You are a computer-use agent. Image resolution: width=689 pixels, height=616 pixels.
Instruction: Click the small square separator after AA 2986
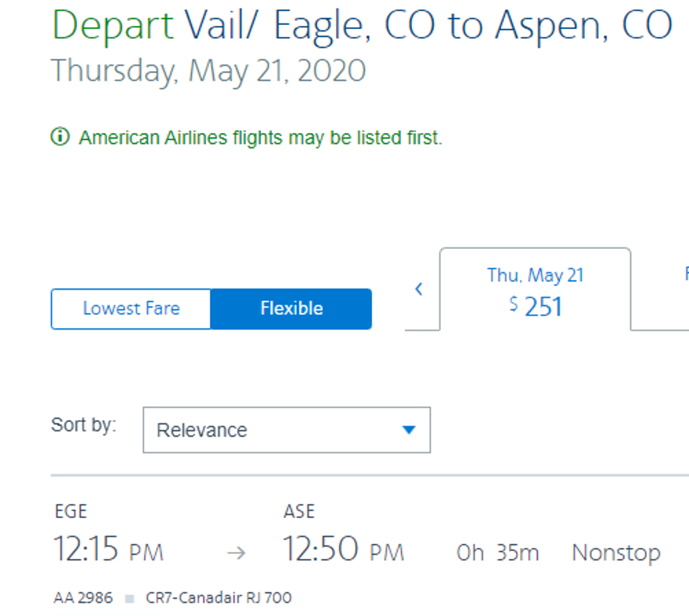(129, 599)
